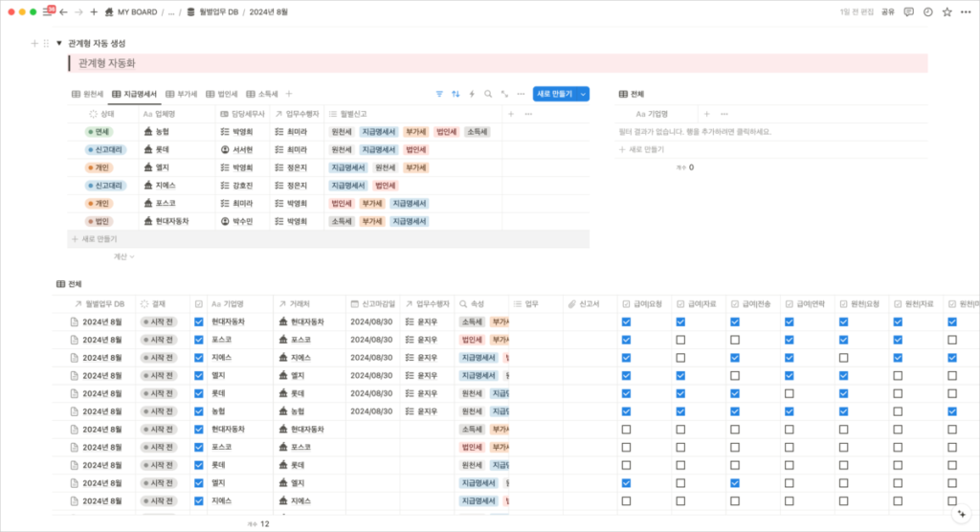Click the database search magnifier icon
The height and width of the screenshot is (532, 980).
pos(488,94)
